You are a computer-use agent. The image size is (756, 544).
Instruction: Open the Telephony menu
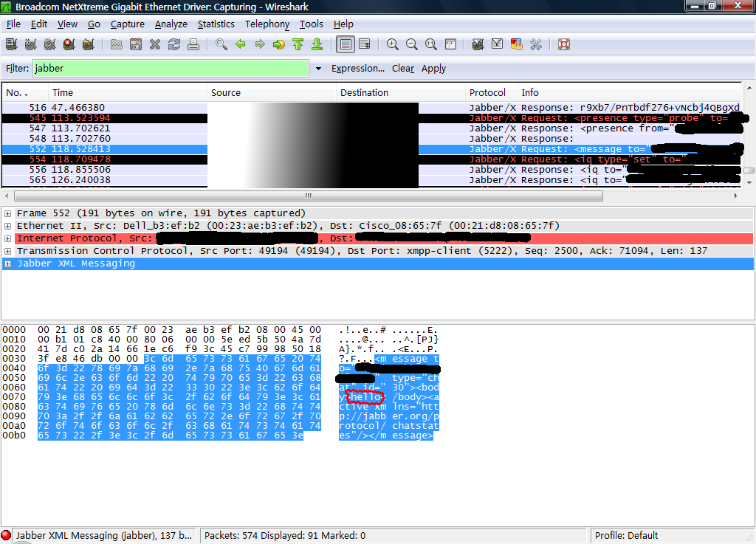pyautogui.click(x=267, y=24)
